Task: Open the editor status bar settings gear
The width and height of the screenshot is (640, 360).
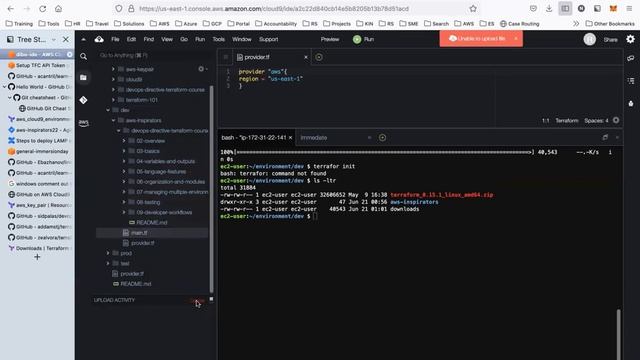Action: [x=616, y=120]
